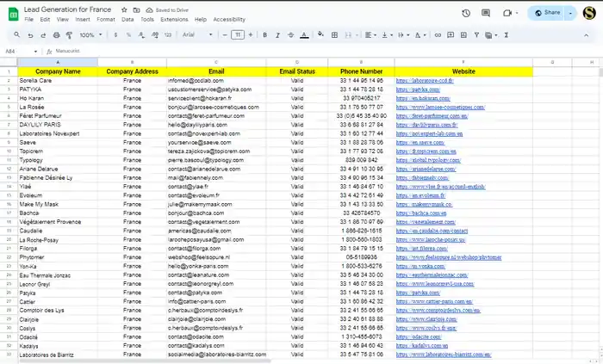
Task: Collapse the toolbar header chevron
Action: pos(586,35)
